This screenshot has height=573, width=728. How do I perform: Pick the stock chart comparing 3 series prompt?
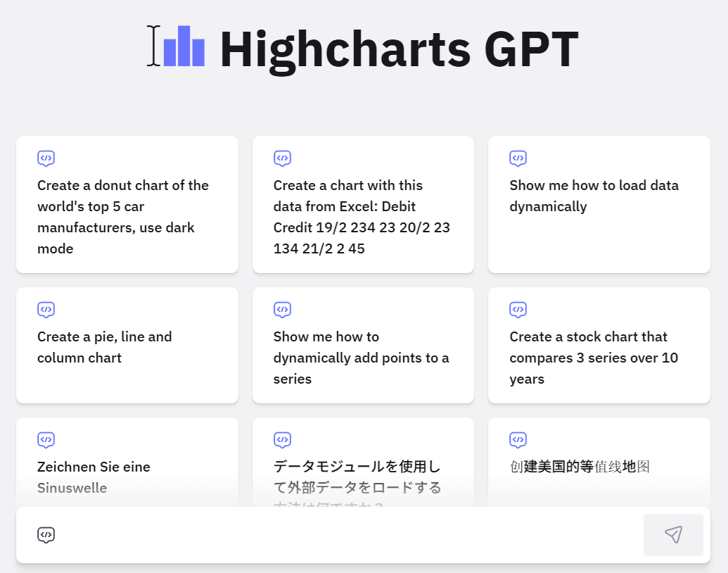594,358
